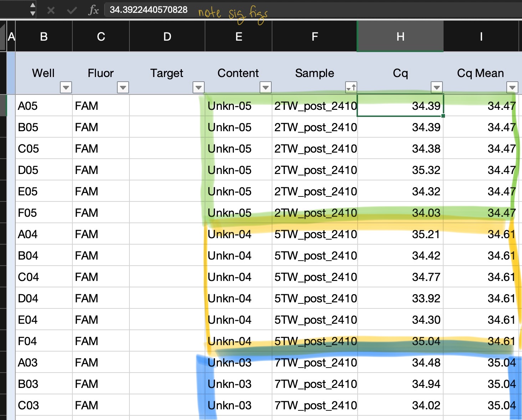Click the name box stepper arrows

(x=32, y=9)
